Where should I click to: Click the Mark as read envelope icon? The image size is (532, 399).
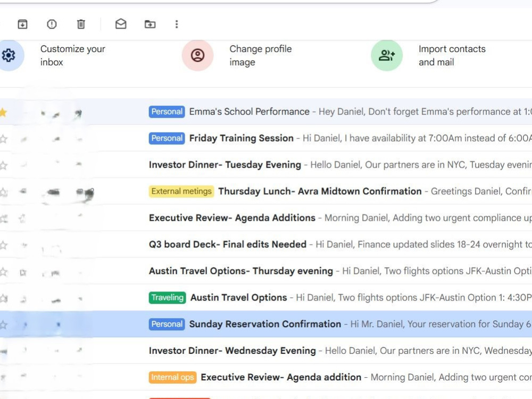[121, 24]
